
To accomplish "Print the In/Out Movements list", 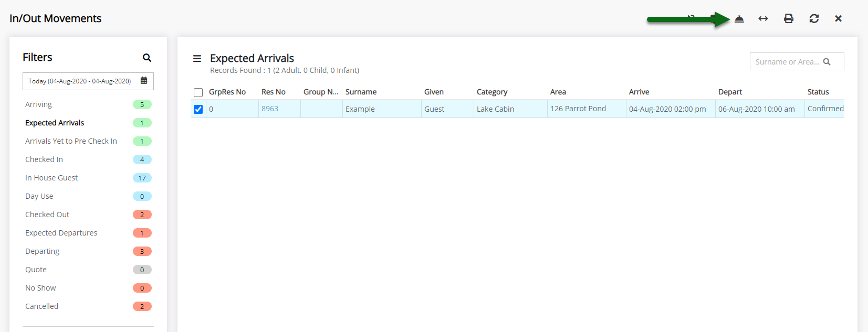I will [x=788, y=19].
